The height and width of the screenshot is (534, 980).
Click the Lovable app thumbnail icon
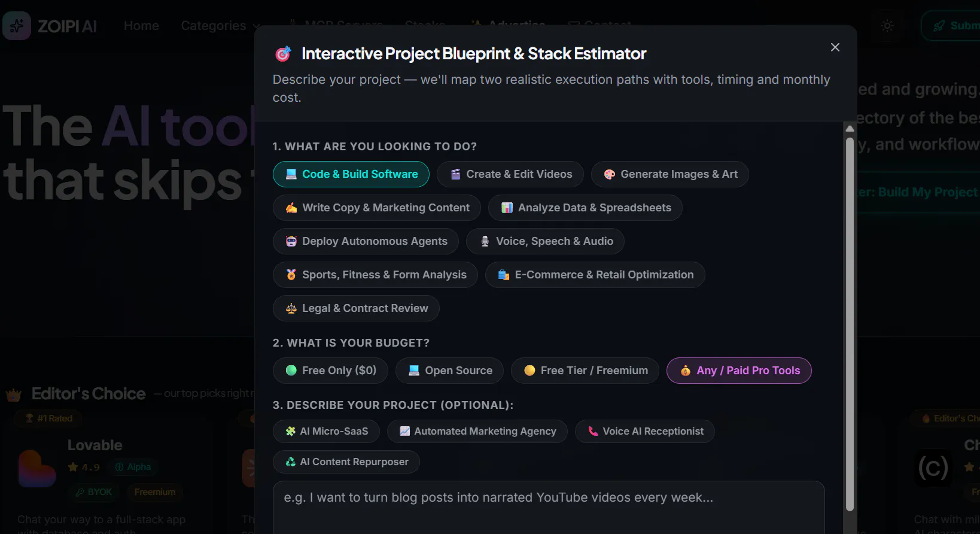(37, 468)
